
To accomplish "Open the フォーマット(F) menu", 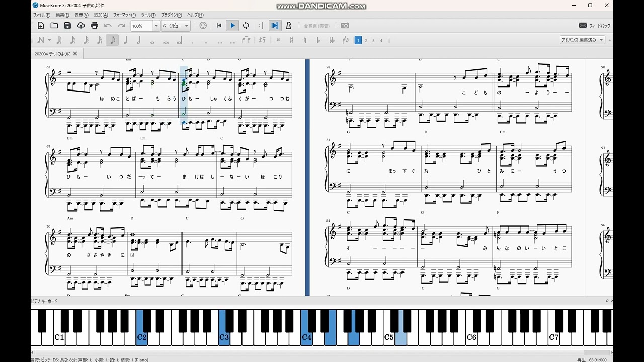I will (124, 15).
